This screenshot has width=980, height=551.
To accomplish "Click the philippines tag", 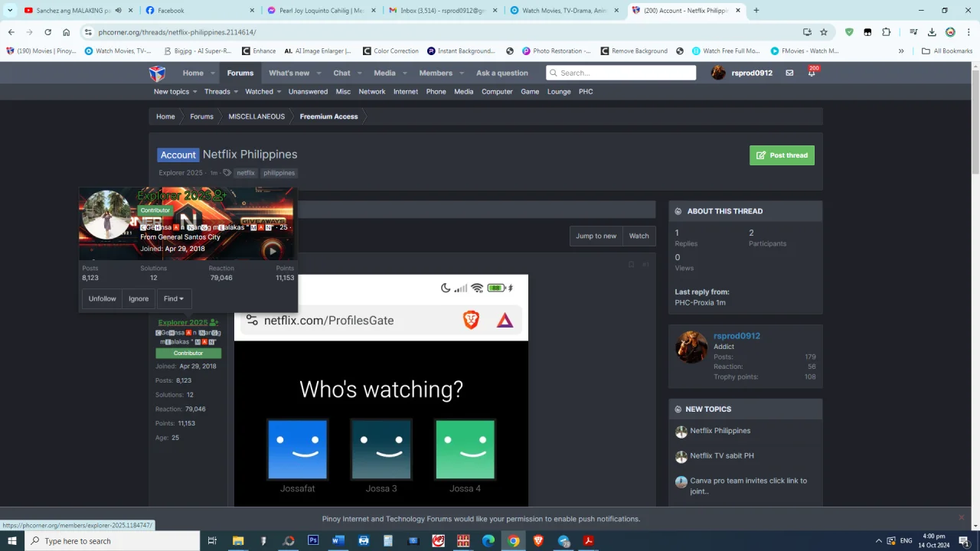I will point(279,173).
